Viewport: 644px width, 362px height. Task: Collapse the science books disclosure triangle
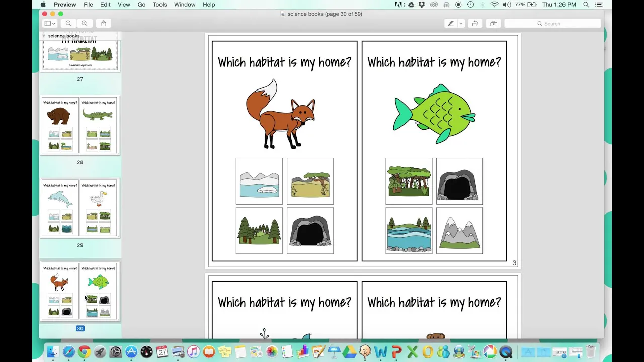(44, 36)
